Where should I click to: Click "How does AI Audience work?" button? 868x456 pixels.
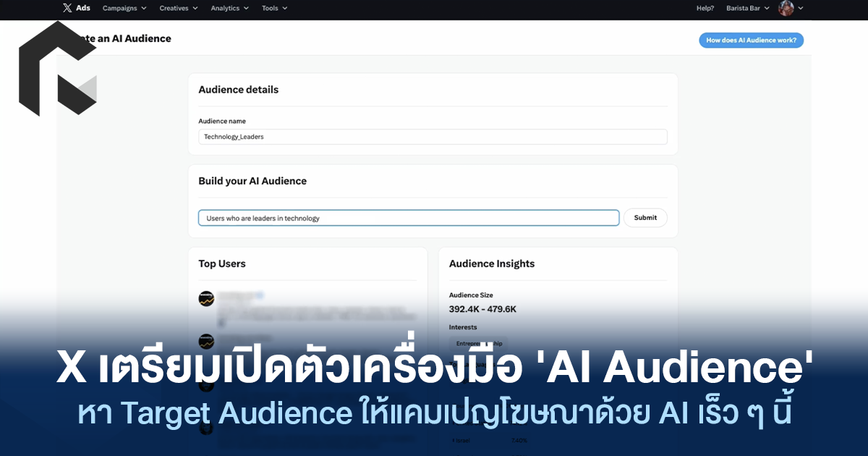(x=751, y=41)
